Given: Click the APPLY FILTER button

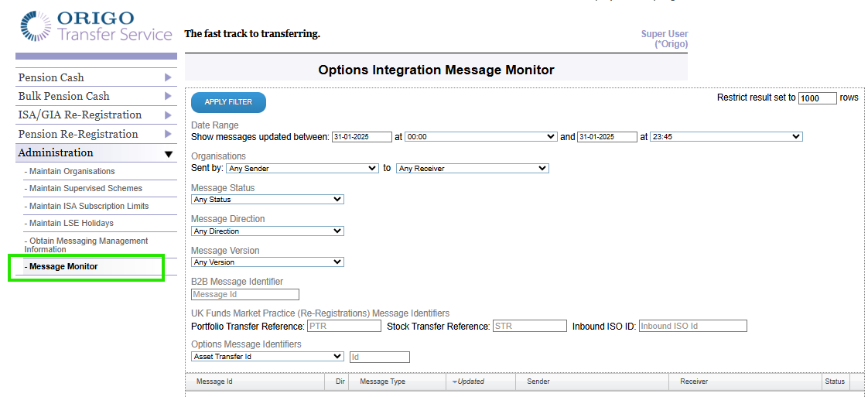Looking at the screenshot, I should pos(229,102).
